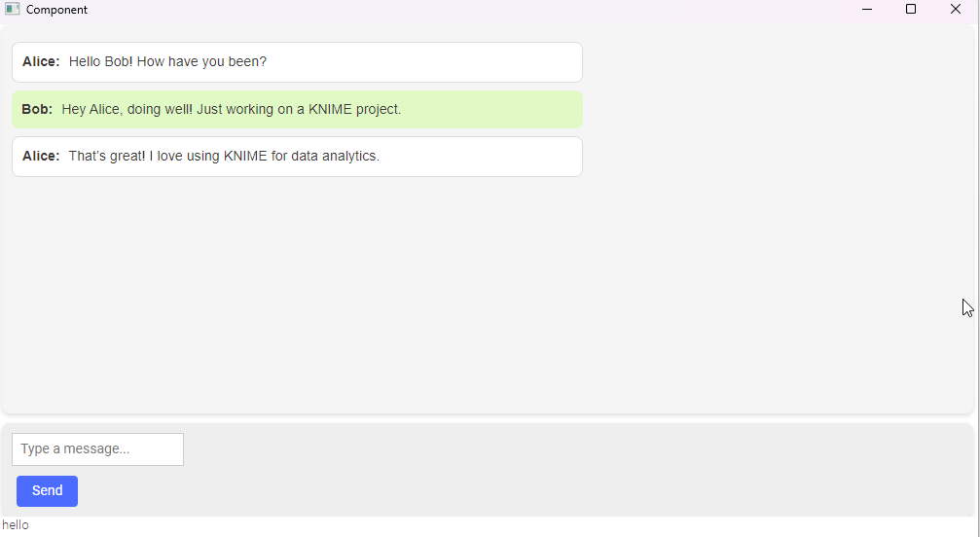Select Bob's 'Hey Alice, doing well!' message
Screen dimensions: 980x537
(x=297, y=109)
